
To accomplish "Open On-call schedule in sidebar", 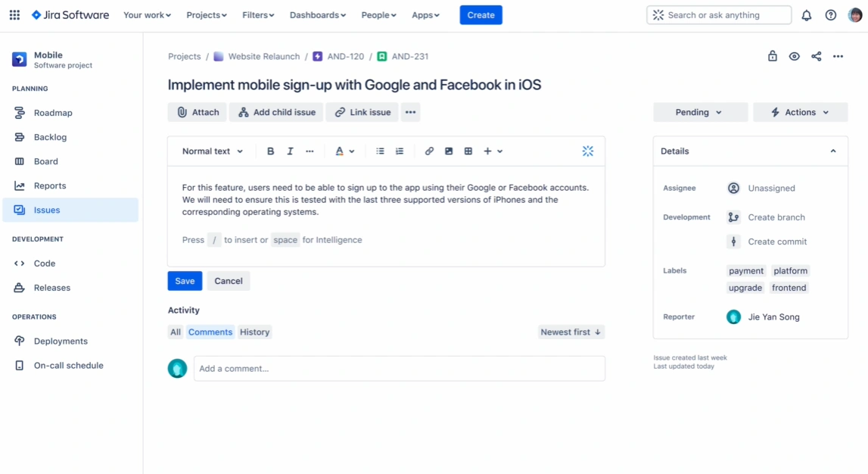I will click(x=70, y=366).
